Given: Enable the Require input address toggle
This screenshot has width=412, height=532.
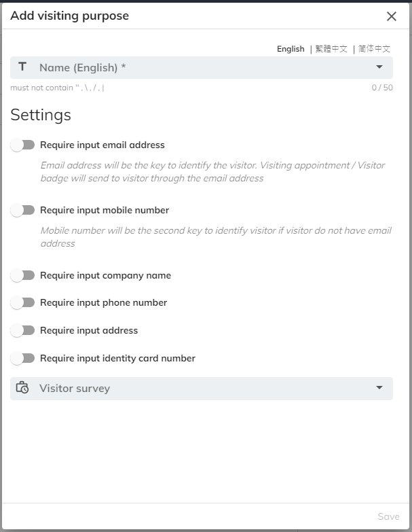Looking at the screenshot, I should click(23, 330).
